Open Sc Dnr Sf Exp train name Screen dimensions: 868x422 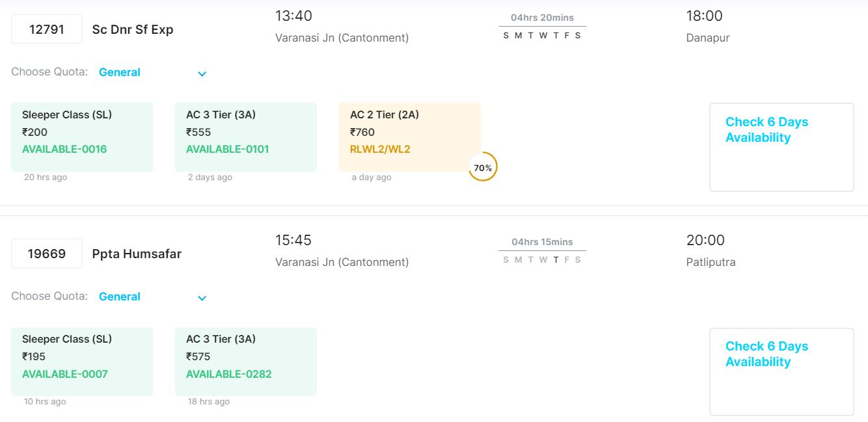pos(133,29)
